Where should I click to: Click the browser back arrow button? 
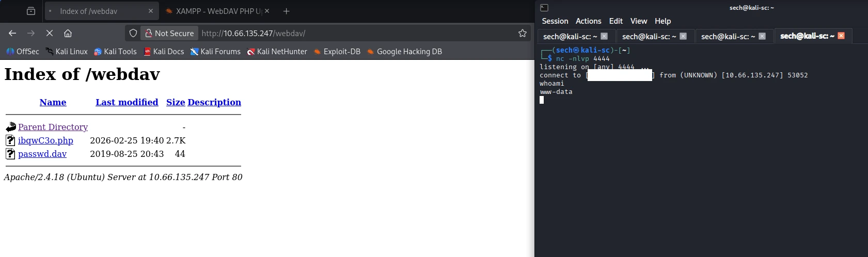point(12,33)
